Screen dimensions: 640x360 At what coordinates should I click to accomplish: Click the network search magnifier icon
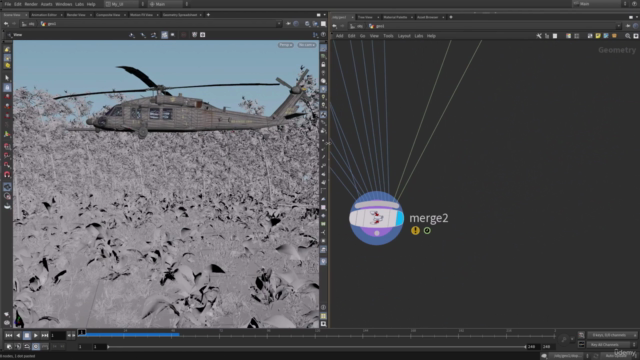(628, 36)
